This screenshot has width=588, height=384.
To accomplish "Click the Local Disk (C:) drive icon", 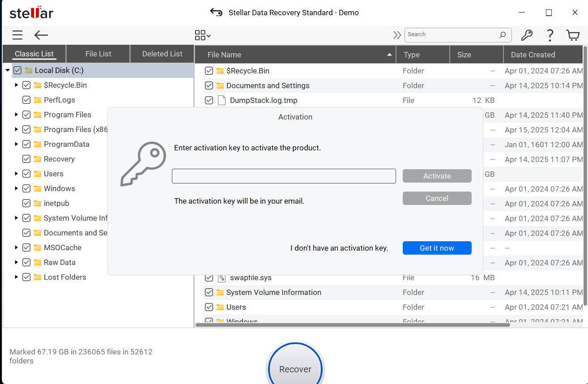I will click(x=29, y=70).
